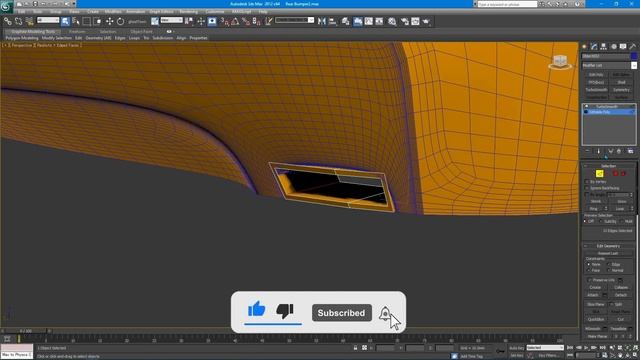Open Render Setup dialog
This screenshot has width=640, height=360.
point(404,21)
